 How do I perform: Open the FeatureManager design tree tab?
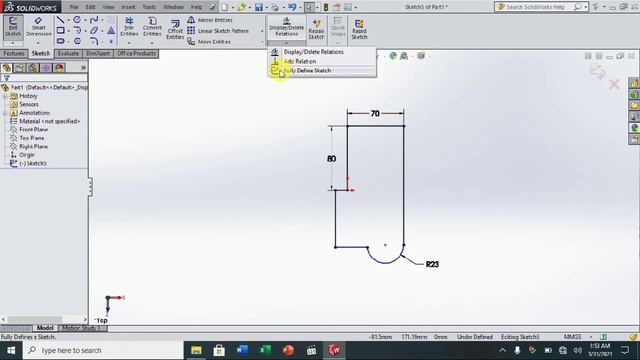pos(7,68)
